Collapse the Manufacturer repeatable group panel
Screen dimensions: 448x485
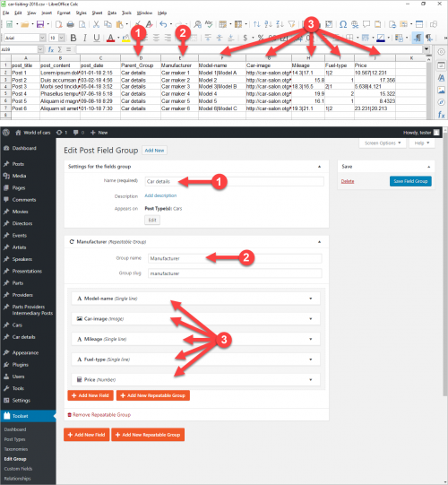click(319, 241)
